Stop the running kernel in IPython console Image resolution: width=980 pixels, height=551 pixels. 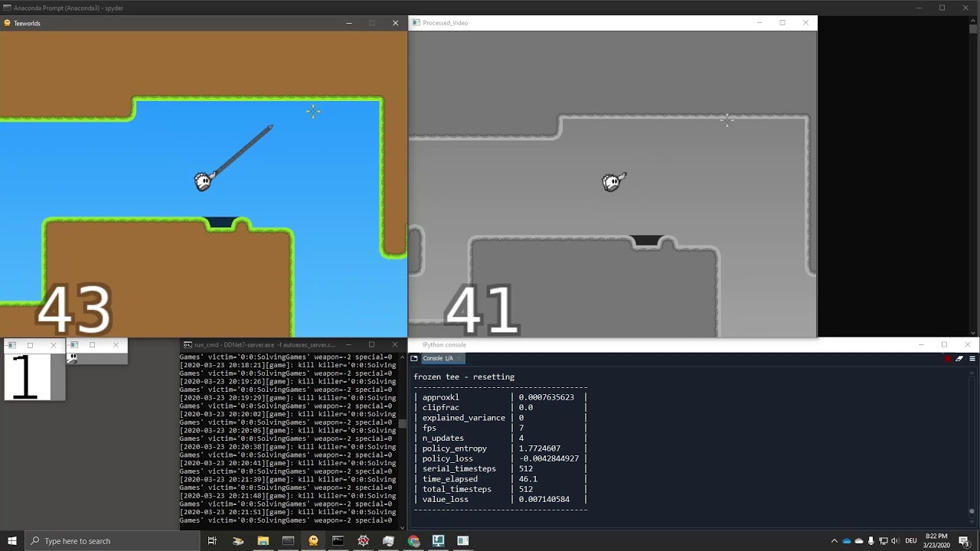click(x=948, y=358)
